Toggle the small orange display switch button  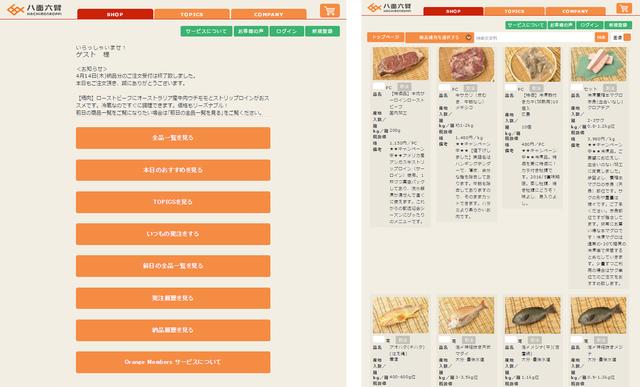click(x=627, y=38)
